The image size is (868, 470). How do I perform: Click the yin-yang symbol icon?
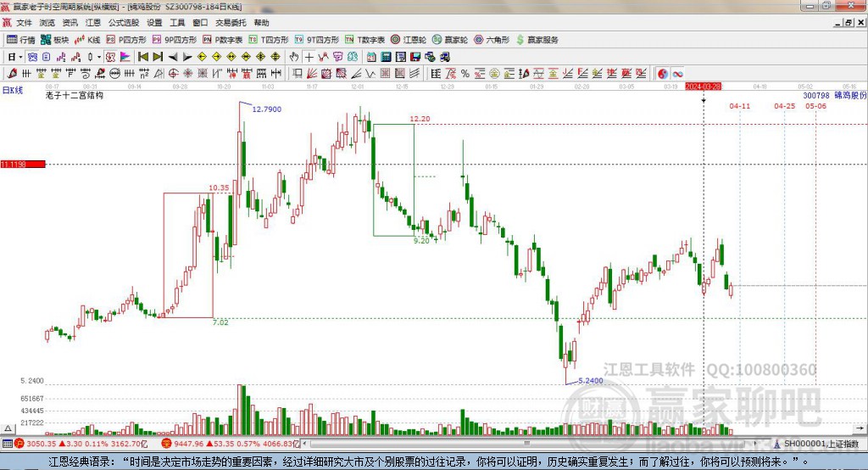coord(662,74)
